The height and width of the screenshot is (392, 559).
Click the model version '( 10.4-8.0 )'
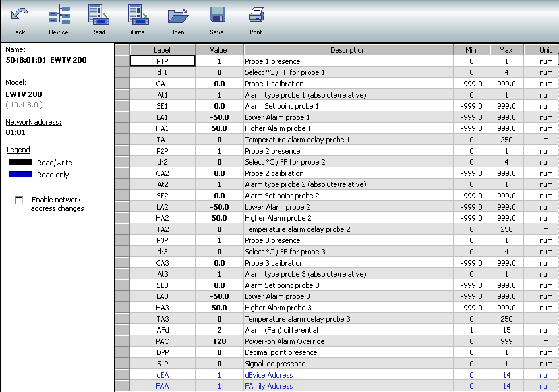[x=24, y=105]
